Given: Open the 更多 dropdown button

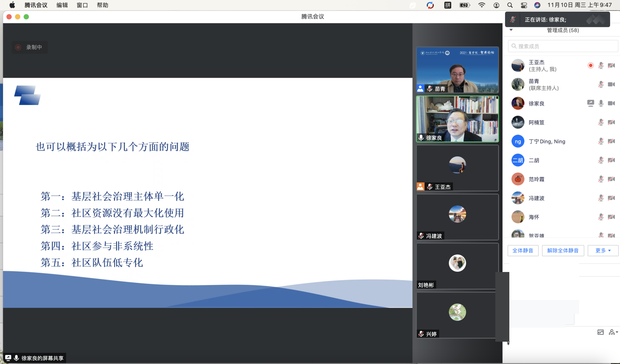Looking at the screenshot, I should point(603,250).
